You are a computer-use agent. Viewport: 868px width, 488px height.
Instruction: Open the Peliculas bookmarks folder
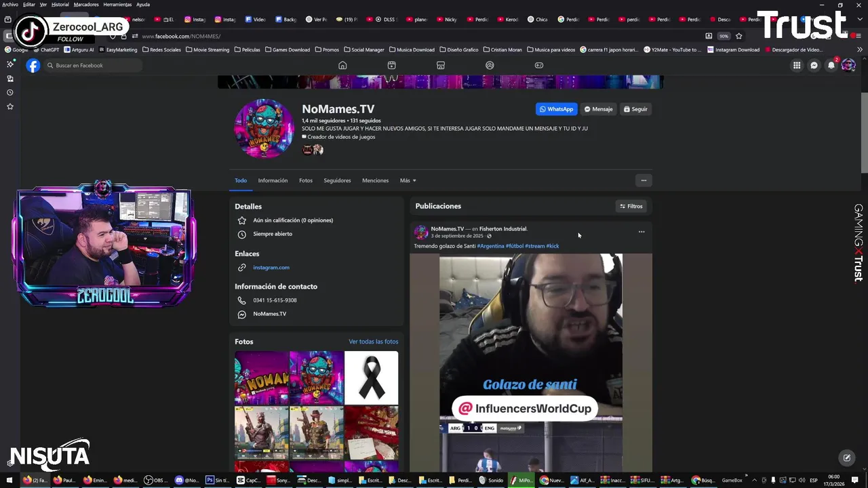(x=248, y=49)
